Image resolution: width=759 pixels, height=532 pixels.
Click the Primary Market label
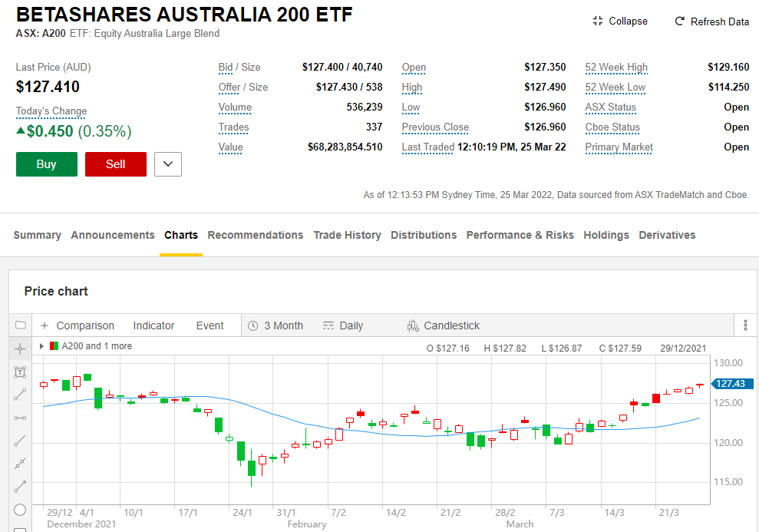[619, 147]
